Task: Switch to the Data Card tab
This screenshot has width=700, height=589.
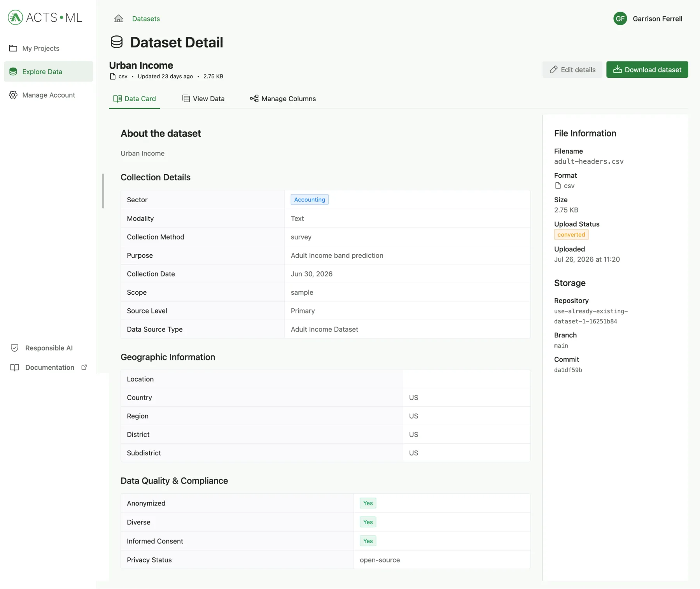Action: coord(135,99)
